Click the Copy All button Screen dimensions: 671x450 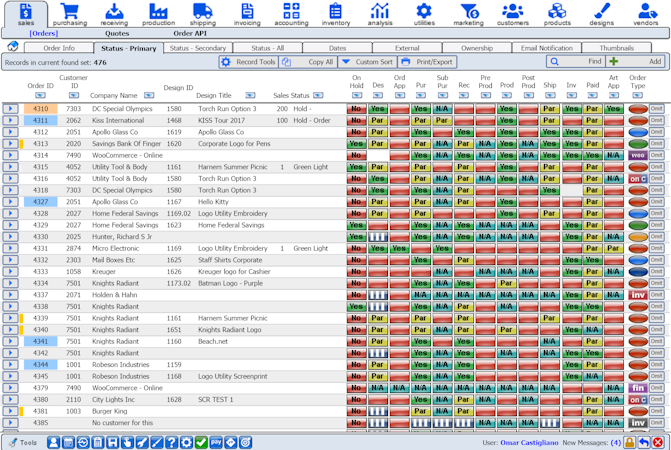pos(308,62)
